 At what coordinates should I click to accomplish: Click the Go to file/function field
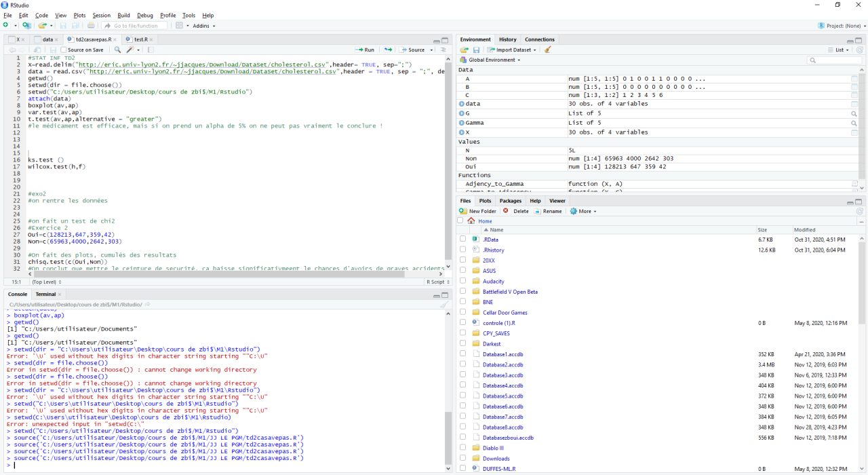[136, 26]
